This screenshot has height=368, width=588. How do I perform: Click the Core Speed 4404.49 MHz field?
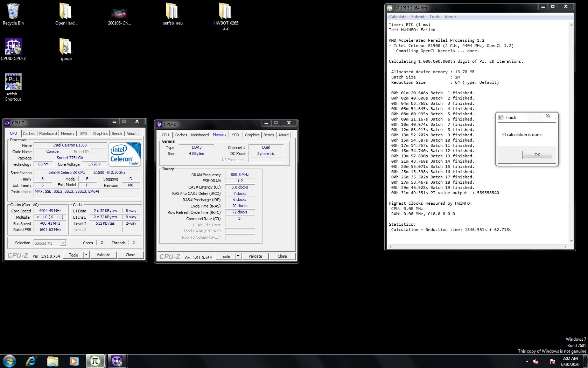50,211
